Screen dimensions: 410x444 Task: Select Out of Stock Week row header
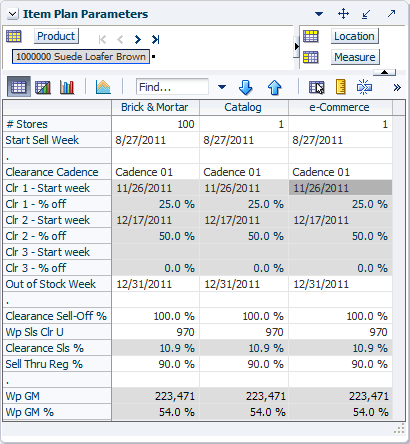click(57, 284)
